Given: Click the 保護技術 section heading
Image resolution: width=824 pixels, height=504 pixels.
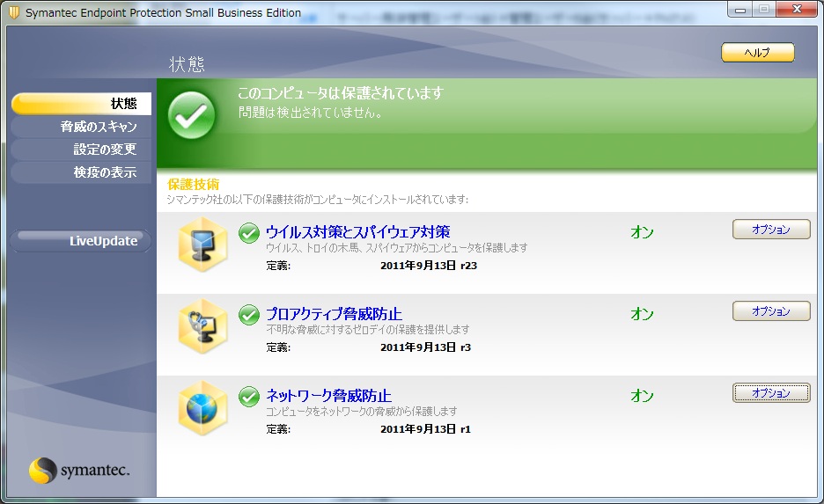Looking at the screenshot, I should (x=194, y=185).
